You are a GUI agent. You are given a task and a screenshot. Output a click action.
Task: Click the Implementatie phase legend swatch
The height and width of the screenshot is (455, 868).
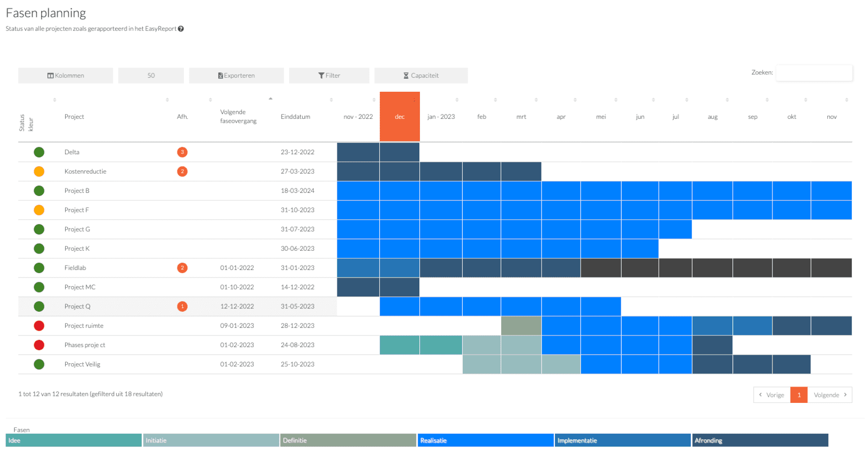[x=623, y=440]
